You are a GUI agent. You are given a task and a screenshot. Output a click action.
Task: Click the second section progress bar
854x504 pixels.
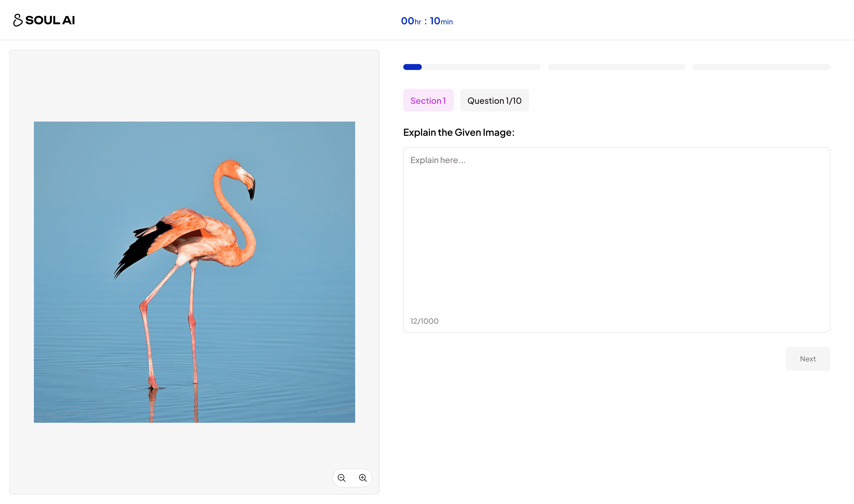(616, 67)
